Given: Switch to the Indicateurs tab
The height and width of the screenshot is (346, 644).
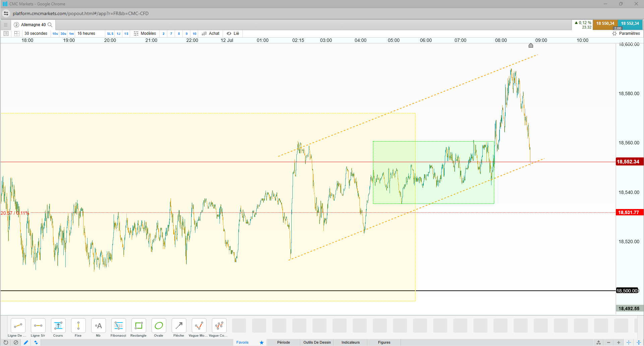Looking at the screenshot, I should (x=351, y=342).
